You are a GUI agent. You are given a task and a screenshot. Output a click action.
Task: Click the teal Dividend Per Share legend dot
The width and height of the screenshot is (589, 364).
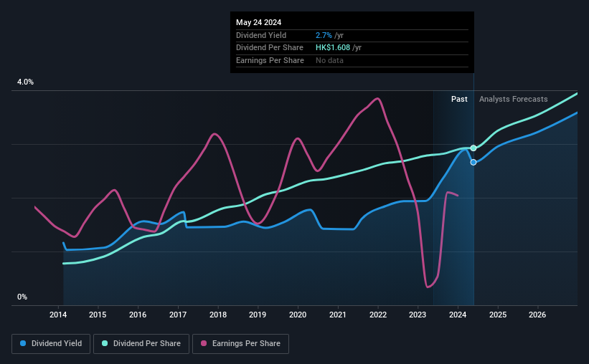pyautogui.click(x=105, y=343)
